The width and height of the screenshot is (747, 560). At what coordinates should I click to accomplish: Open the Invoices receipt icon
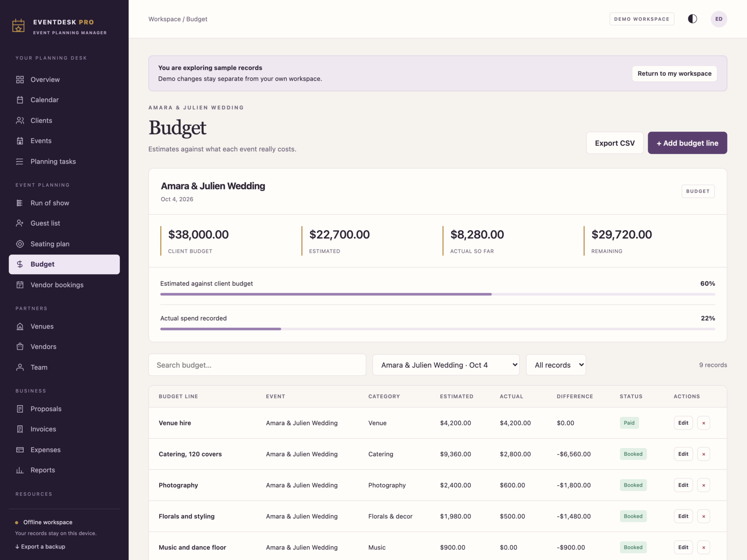pos(20,429)
